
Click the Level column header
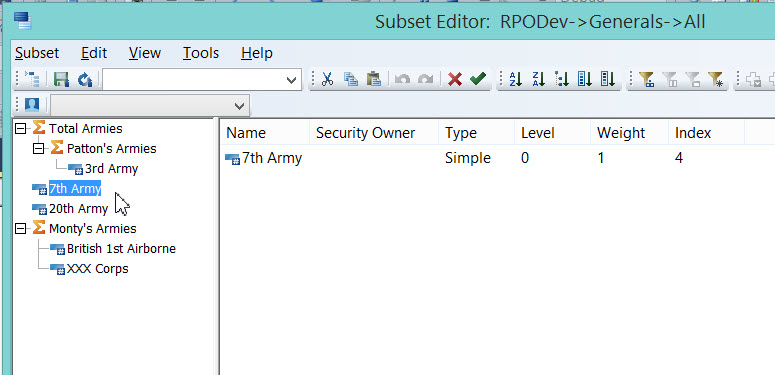point(553,133)
